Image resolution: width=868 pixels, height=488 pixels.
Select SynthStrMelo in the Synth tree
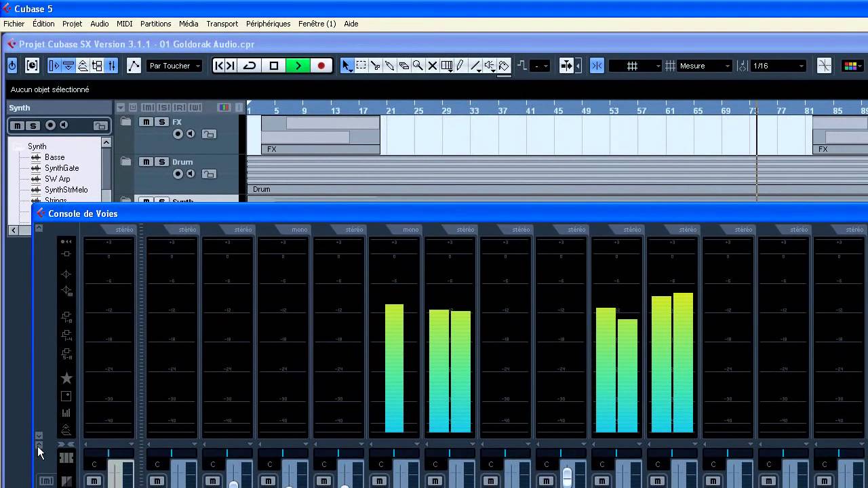point(66,190)
